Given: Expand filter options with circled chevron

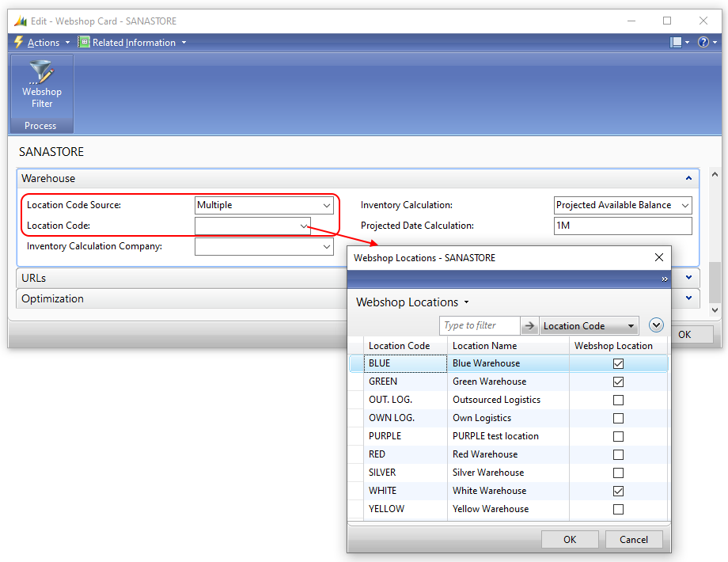Looking at the screenshot, I should pyautogui.click(x=655, y=325).
